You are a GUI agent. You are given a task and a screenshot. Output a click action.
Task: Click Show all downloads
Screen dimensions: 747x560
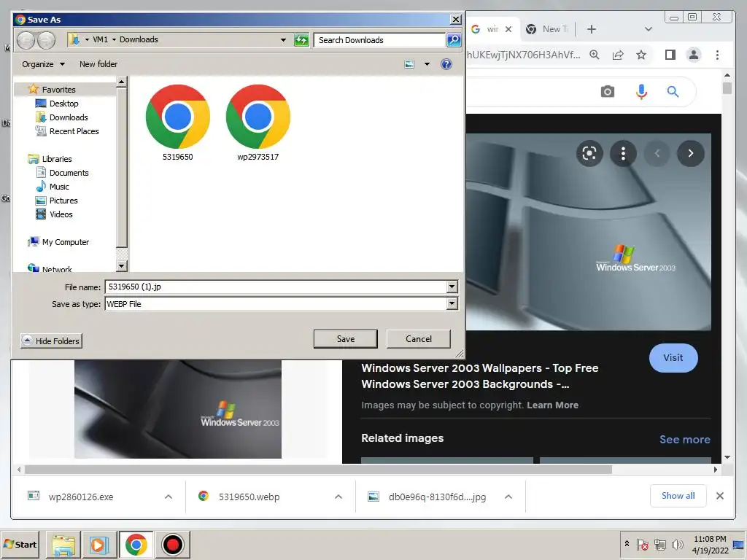[678, 496]
